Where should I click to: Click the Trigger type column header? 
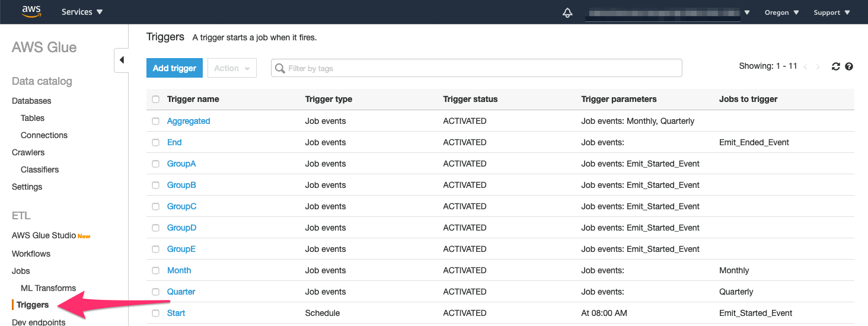pos(328,99)
